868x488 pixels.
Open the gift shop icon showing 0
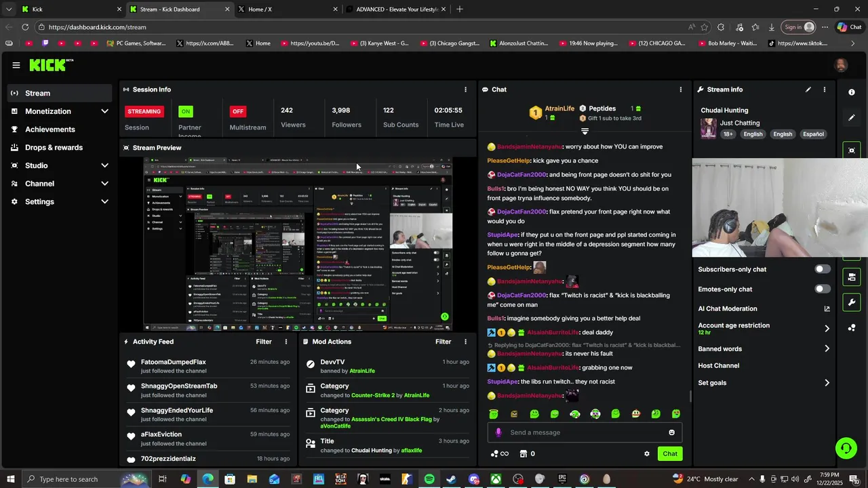[x=527, y=454]
